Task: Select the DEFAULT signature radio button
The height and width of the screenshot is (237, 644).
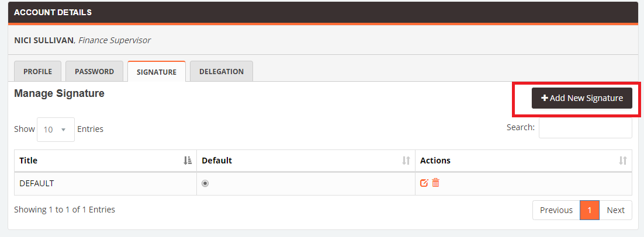Action: click(205, 184)
